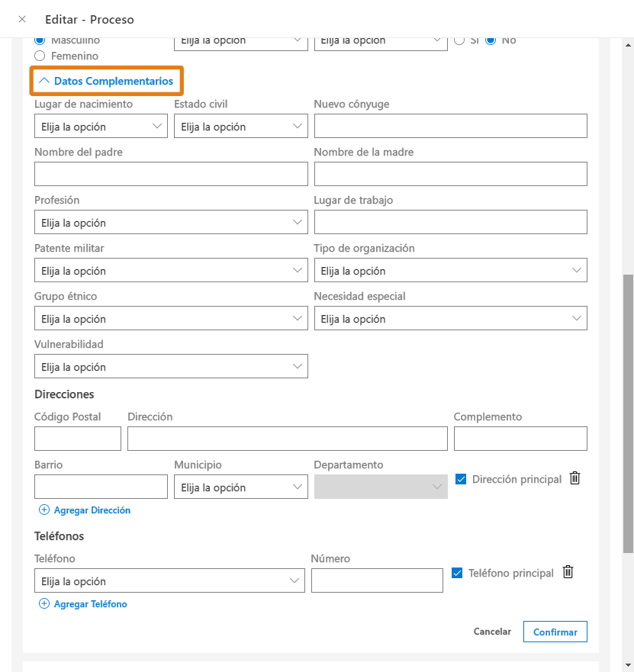The width and height of the screenshot is (634, 672).
Task: Focus the Dirección input field
Action: (x=287, y=439)
